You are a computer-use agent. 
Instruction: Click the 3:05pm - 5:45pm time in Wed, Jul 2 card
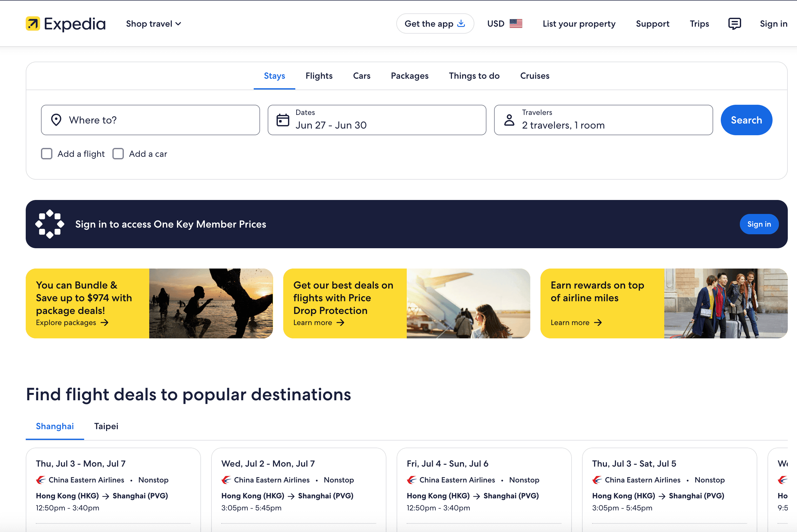point(251,508)
